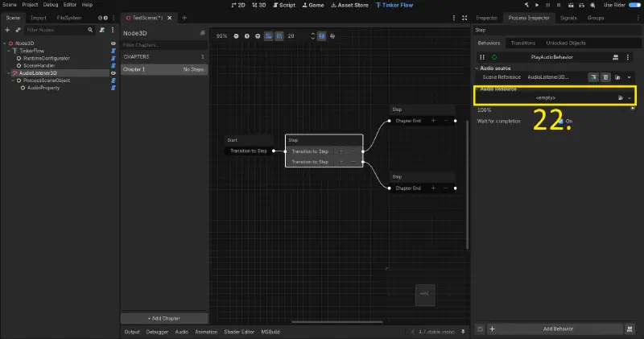Toggle visibility of Node3D root
This screenshot has width=644, height=339.
(114, 43)
